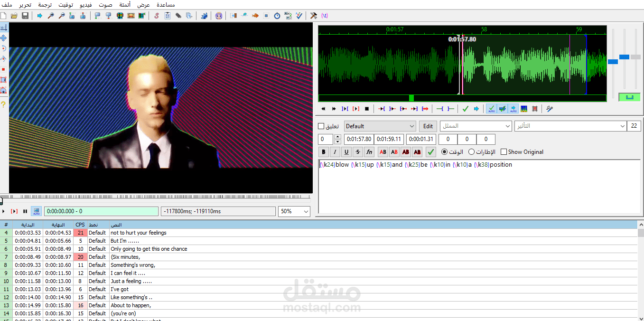Image resolution: width=644 pixels, height=321 pixels.
Task: Click the end time field 0:01:59.11
Action: coord(389,139)
